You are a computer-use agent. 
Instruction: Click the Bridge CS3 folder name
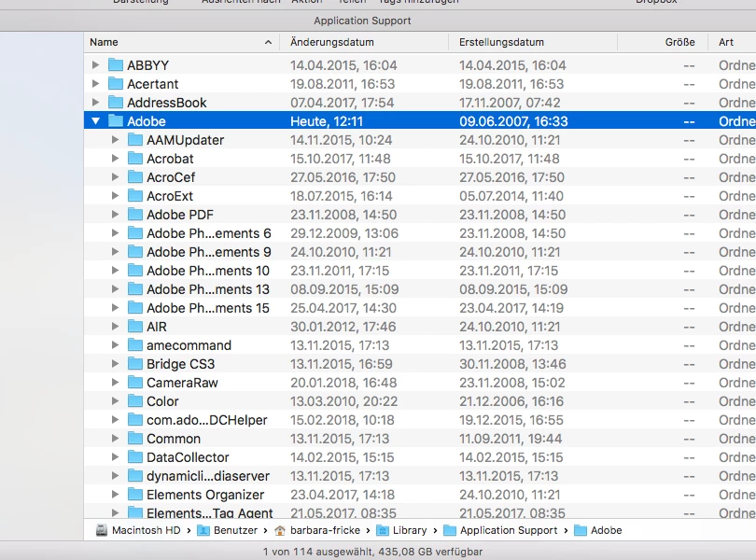click(x=180, y=364)
